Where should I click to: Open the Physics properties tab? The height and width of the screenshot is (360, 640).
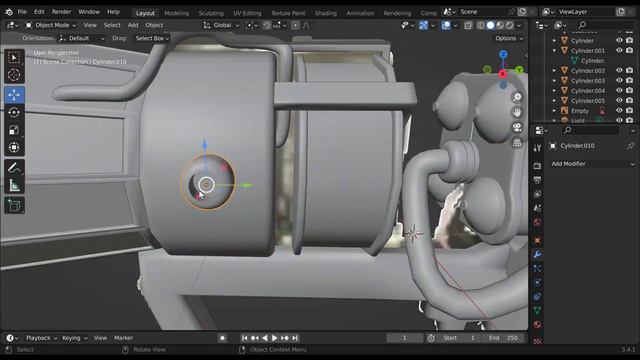[537, 282]
